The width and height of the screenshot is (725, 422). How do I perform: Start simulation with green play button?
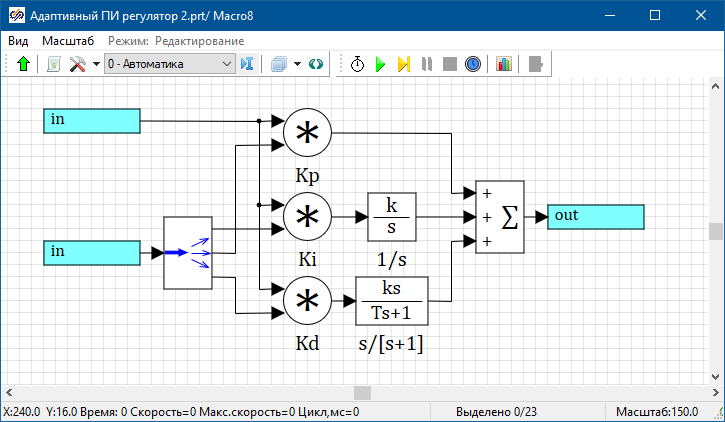[380, 64]
